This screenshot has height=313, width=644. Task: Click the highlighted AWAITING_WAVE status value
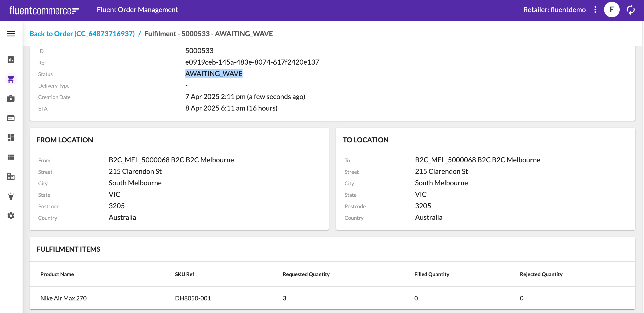(x=214, y=74)
